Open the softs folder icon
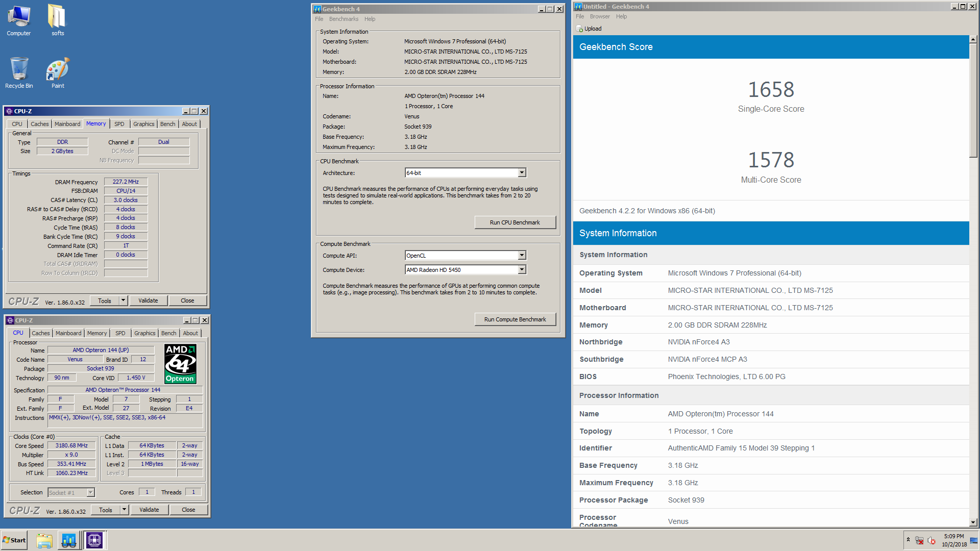 58,20
